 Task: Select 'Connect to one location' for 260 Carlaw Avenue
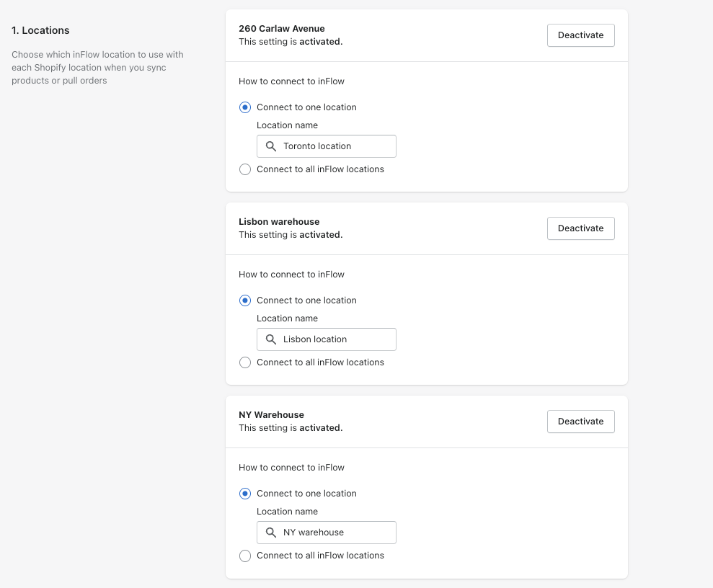click(245, 107)
